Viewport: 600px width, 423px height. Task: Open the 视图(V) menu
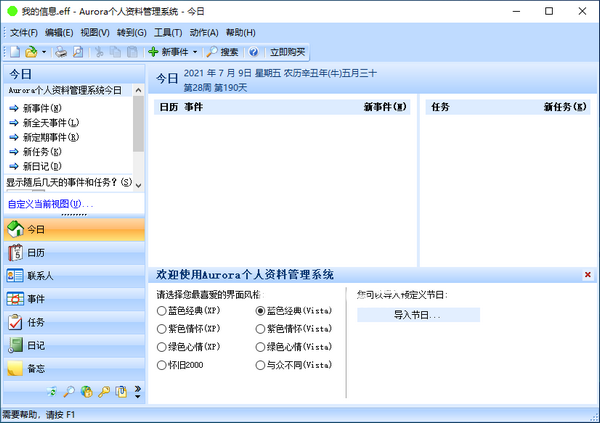(x=95, y=33)
